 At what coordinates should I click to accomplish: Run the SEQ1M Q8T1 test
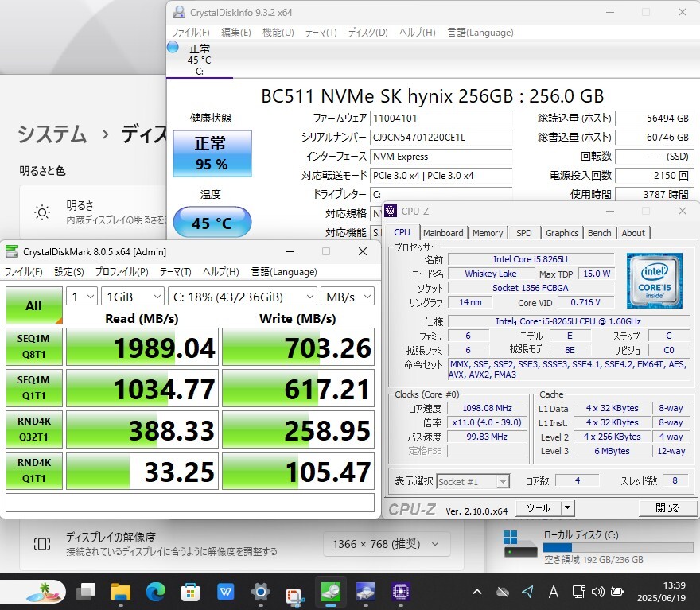(x=34, y=347)
